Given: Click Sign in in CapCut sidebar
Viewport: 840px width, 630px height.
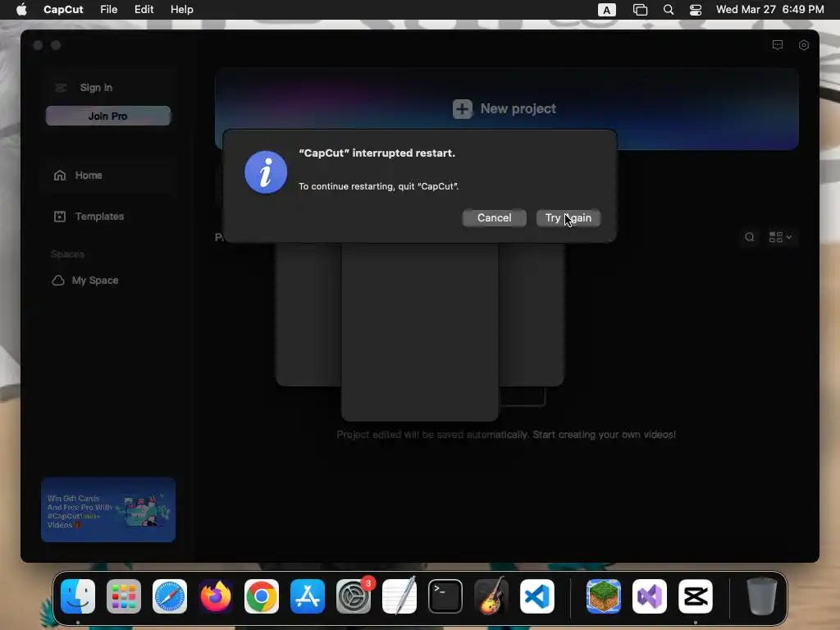Looking at the screenshot, I should pos(96,87).
